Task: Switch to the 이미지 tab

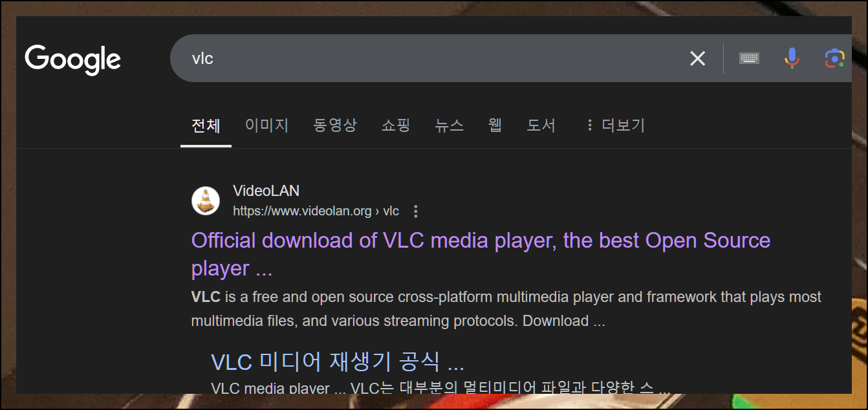Action: [x=266, y=125]
